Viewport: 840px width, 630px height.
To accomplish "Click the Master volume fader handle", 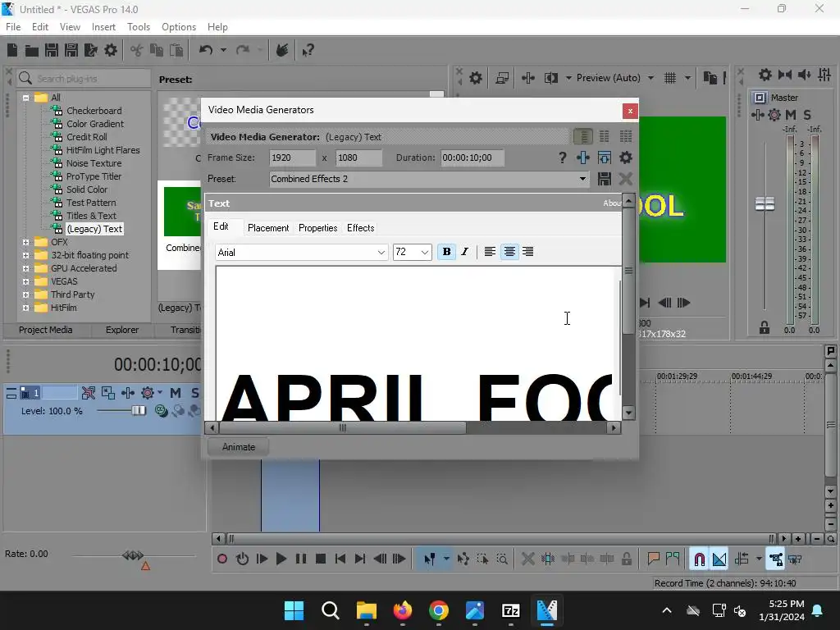I will (765, 204).
